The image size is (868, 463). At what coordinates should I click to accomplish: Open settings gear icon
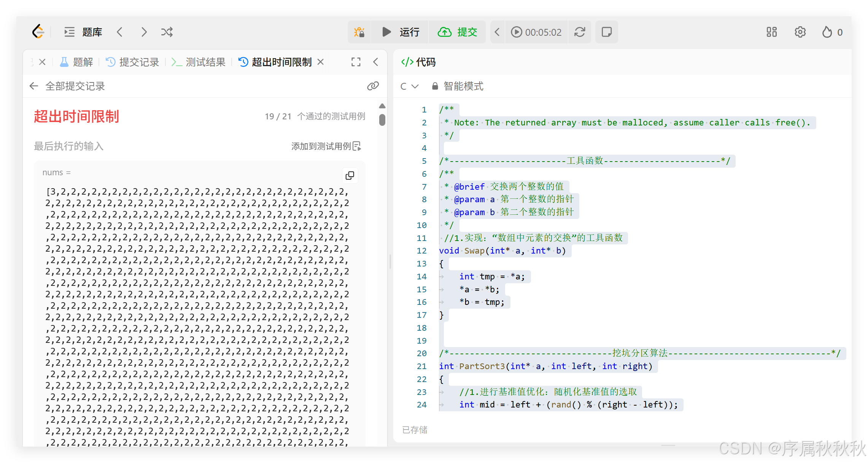[800, 32]
